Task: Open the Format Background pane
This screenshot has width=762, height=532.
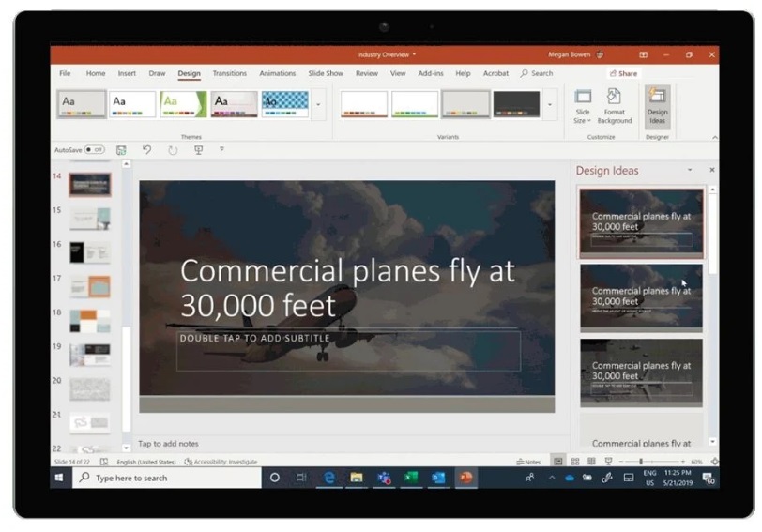Action: (614, 106)
